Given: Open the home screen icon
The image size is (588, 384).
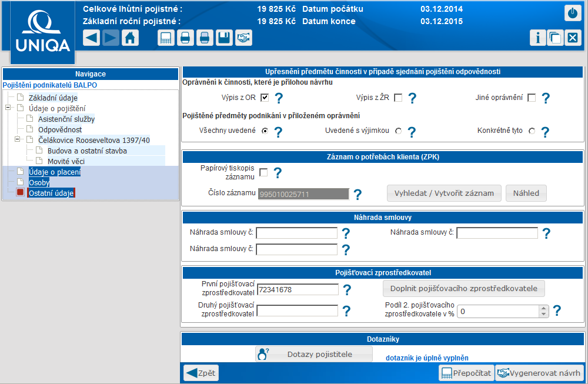Looking at the screenshot, I should coord(130,38).
